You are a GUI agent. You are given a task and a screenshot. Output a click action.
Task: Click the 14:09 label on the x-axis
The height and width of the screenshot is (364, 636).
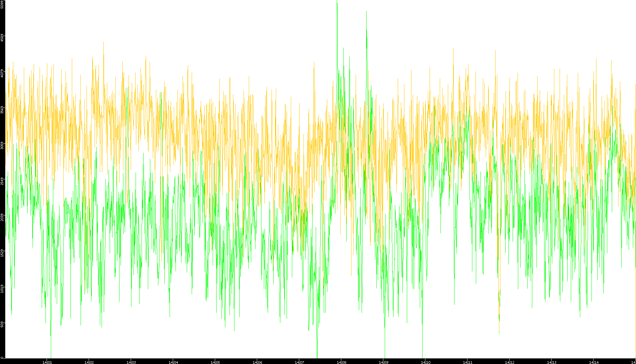pyautogui.click(x=383, y=362)
